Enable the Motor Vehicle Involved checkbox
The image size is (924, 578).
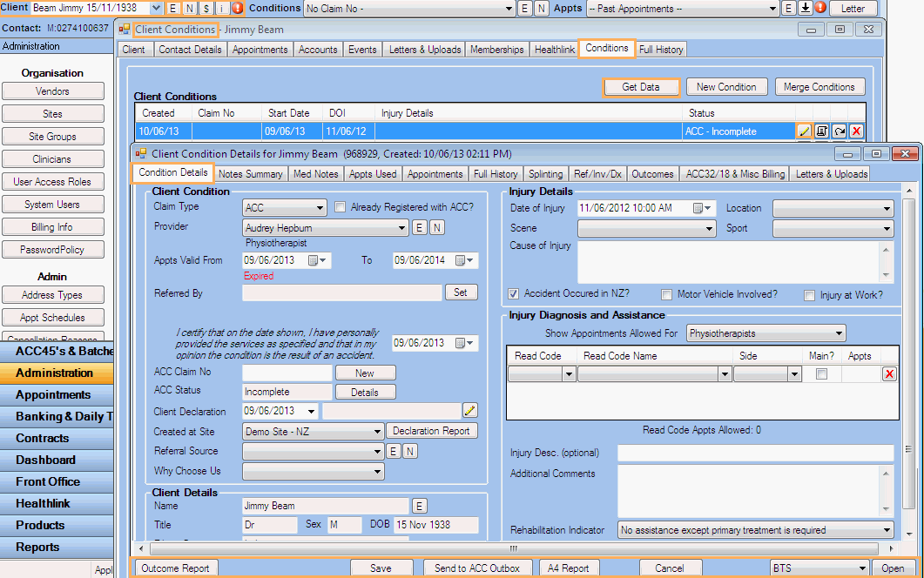667,295
